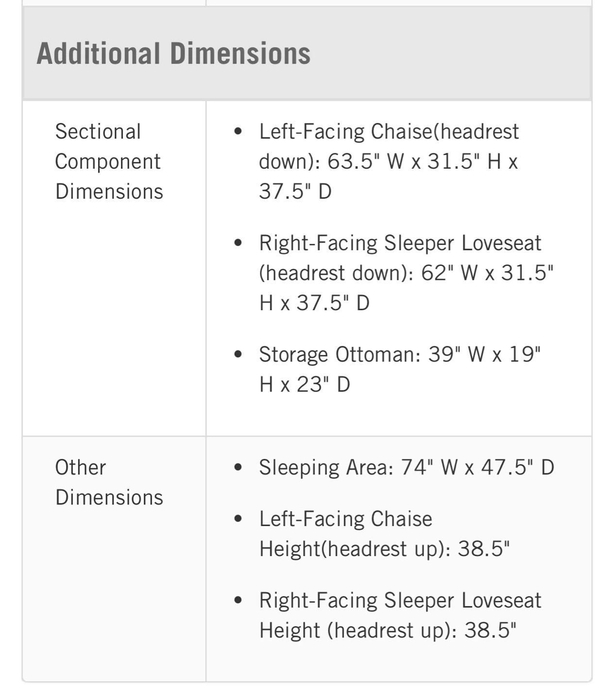The image size is (597, 700).
Task: Select the Sleeping Area measurement text
Action: pos(407,468)
